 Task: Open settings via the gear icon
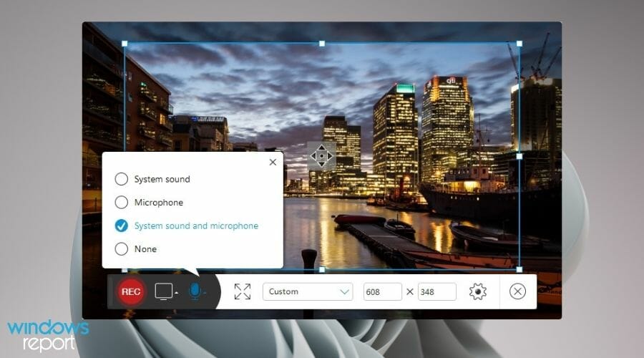point(478,291)
